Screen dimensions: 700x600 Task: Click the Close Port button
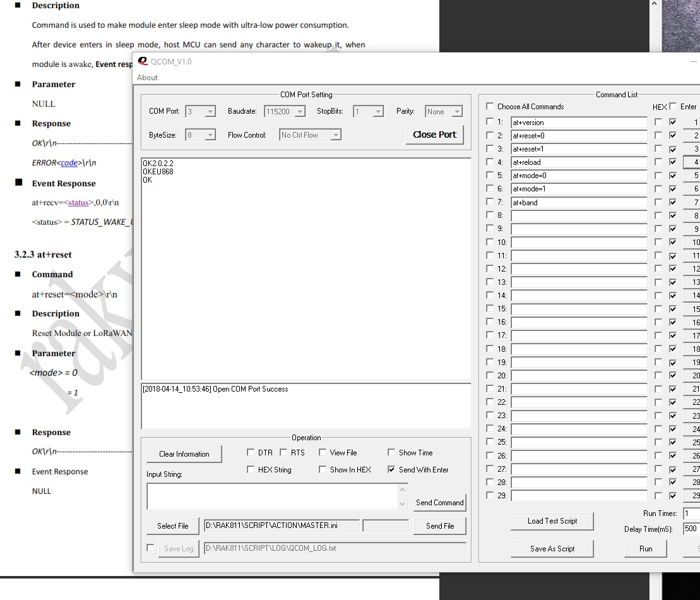(434, 135)
